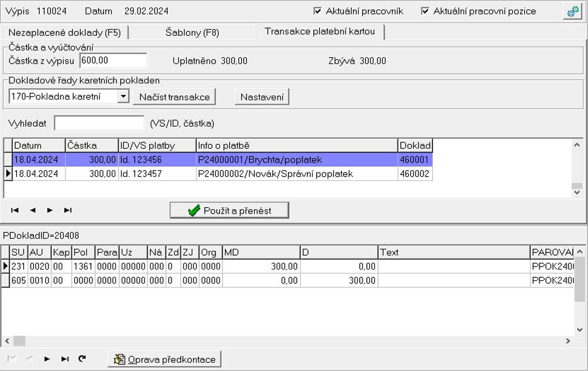Click the Použít a přenést button

pos(229,210)
